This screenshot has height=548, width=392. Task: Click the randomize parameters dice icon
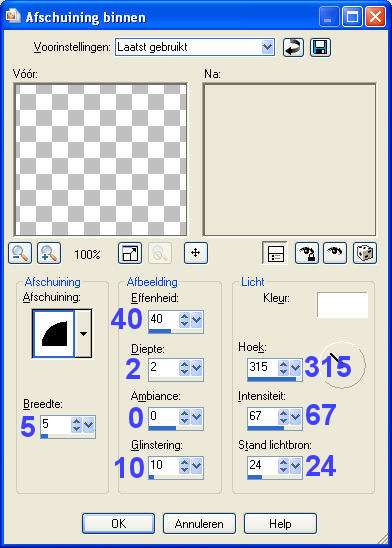tap(365, 253)
